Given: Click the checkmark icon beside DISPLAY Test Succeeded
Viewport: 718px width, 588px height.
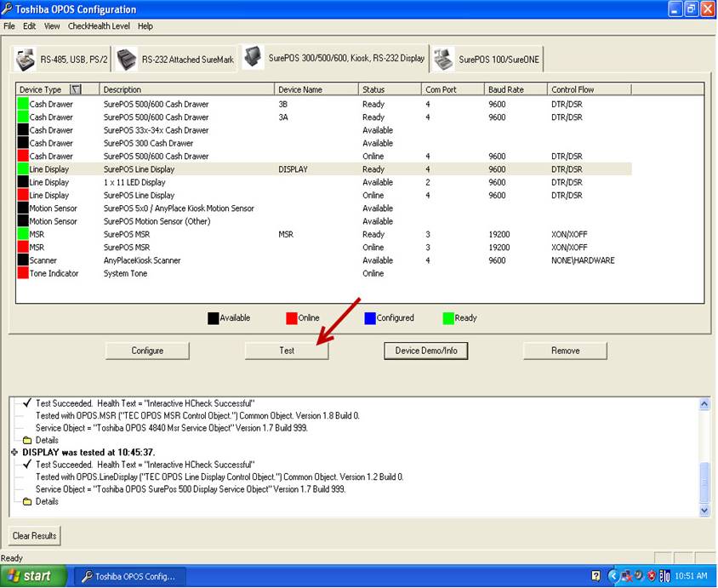Looking at the screenshot, I should tap(27, 465).
